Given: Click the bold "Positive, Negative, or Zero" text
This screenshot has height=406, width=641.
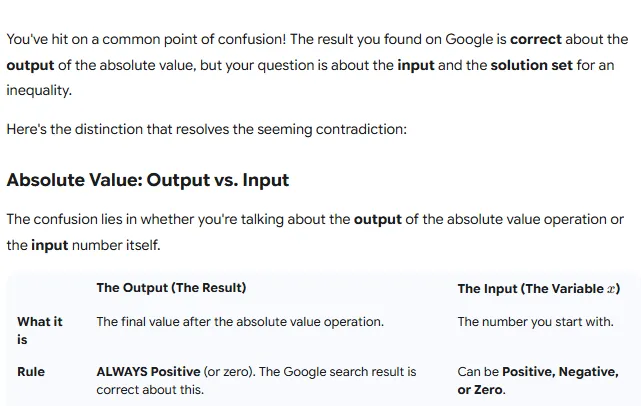Looking at the screenshot, I should coord(545,380).
